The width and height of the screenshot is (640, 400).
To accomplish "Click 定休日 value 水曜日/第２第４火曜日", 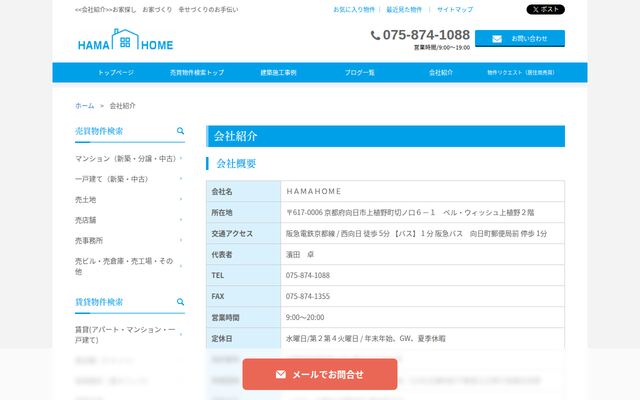I will click(x=366, y=338).
